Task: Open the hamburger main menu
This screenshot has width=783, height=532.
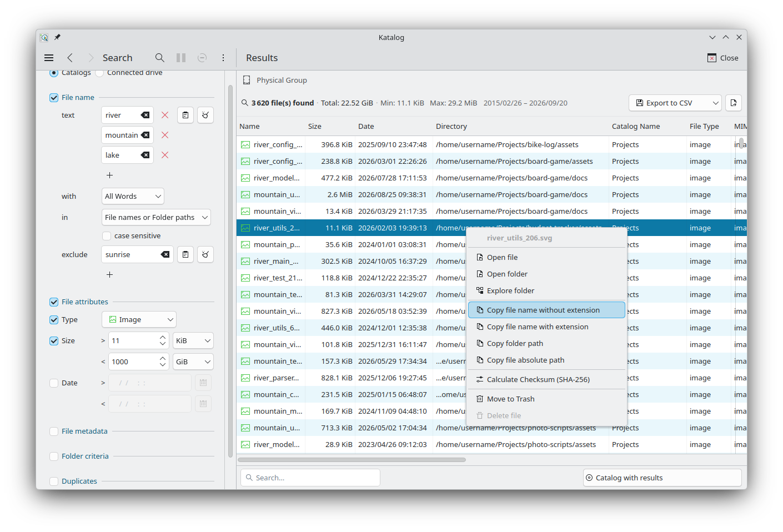Action: click(49, 58)
